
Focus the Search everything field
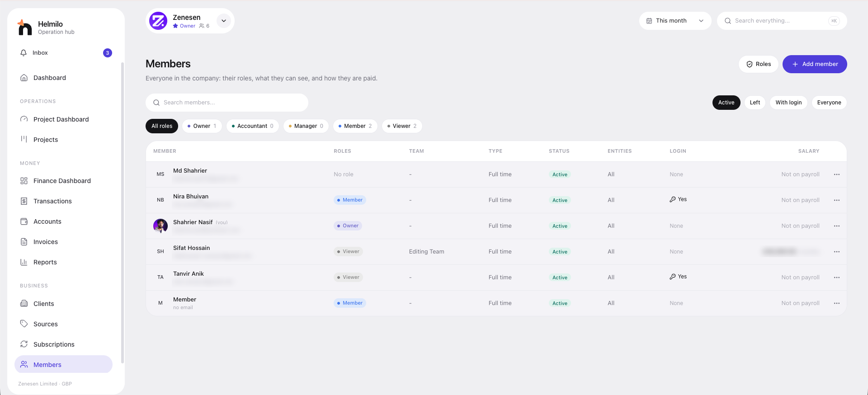(x=782, y=21)
